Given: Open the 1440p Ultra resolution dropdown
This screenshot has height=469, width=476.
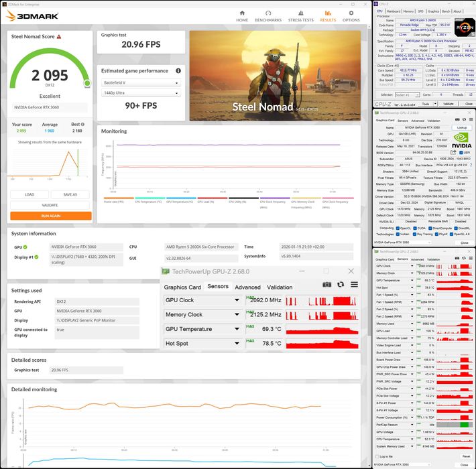Looking at the screenshot, I should click(x=141, y=93).
